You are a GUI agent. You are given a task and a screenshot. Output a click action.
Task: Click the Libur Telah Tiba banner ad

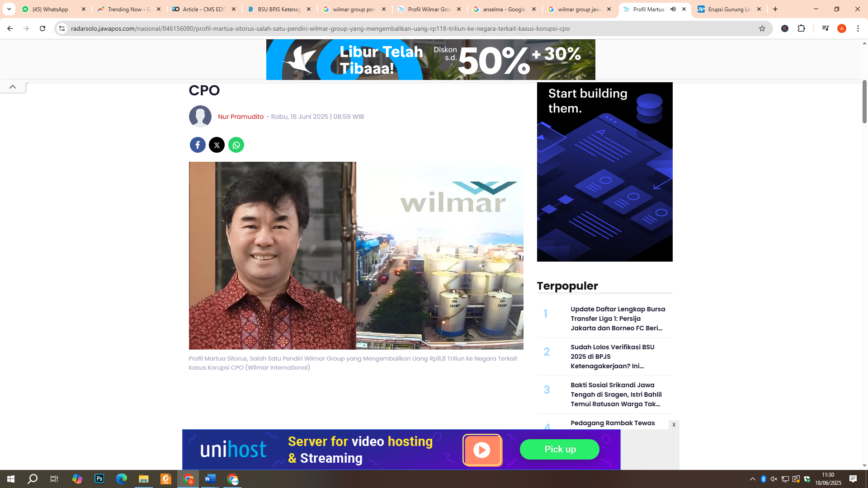pos(430,60)
